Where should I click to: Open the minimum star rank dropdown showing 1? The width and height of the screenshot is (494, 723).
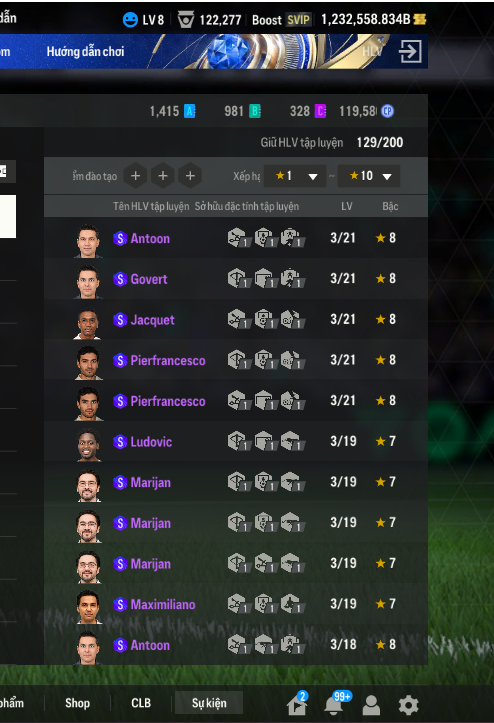point(295,176)
